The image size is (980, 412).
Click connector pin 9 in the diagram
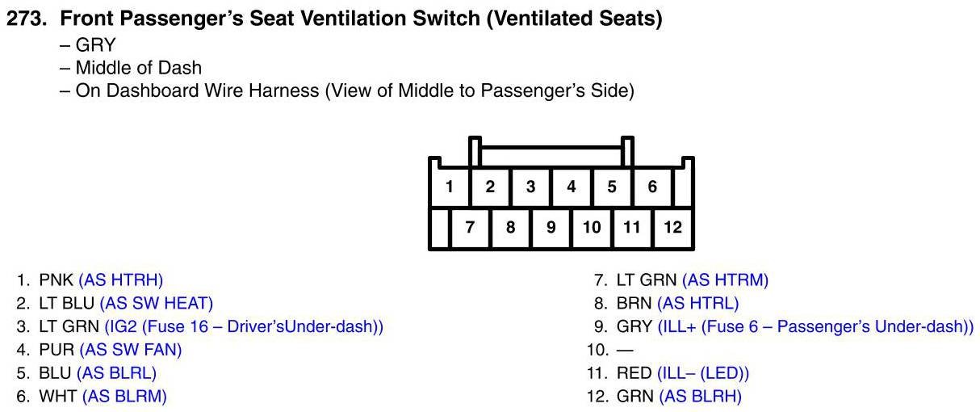click(551, 228)
